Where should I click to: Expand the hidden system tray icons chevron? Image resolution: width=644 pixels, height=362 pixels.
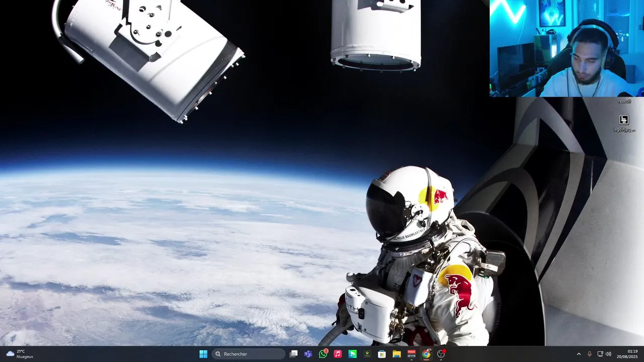click(x=579, y=354)
